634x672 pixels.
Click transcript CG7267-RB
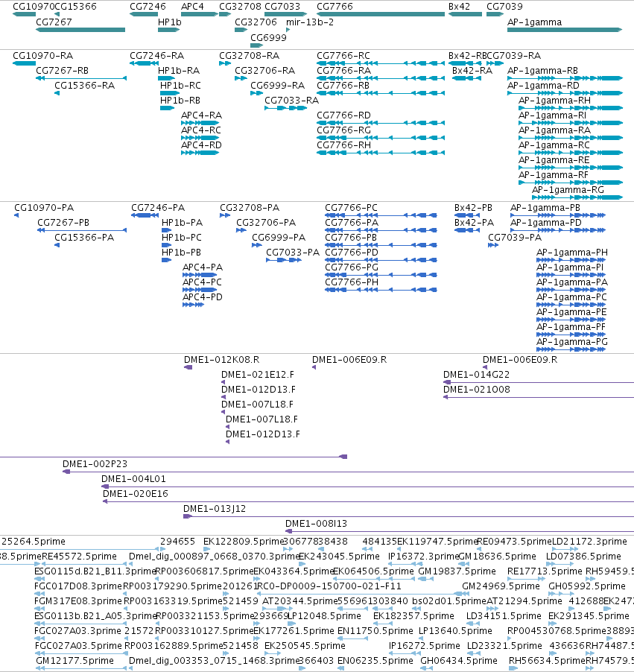[62, 71]
